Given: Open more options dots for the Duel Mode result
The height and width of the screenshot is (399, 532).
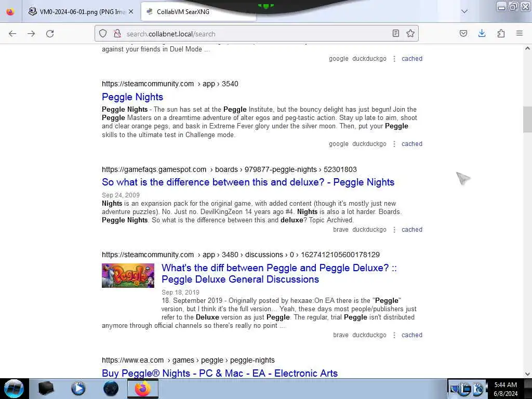Looking at the screenshot, I should coord(394,59).
